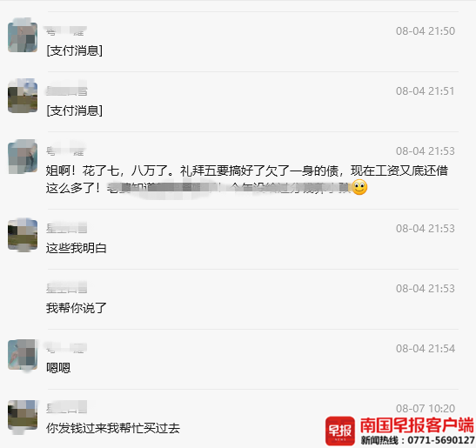Screen dimensions: 476x448
Task: Click the red 早报 logo icon
Action: pos(340,431)
